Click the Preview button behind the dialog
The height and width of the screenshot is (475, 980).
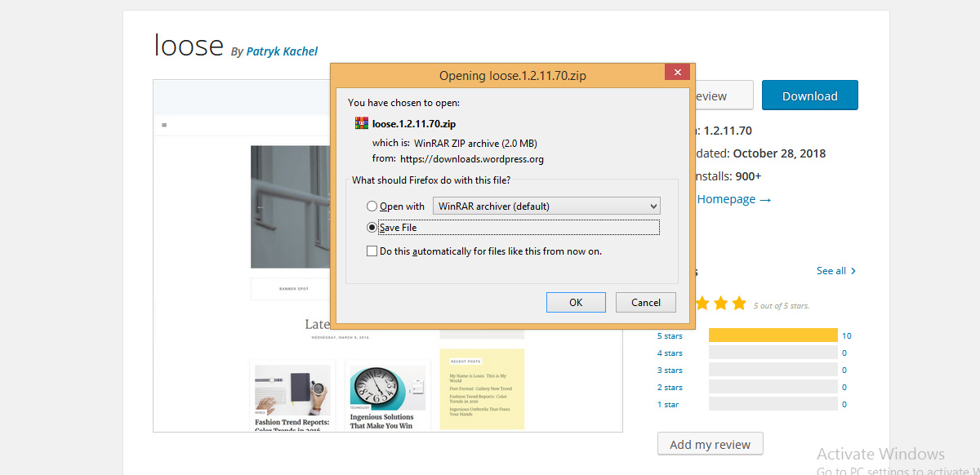tap(724, 95)
